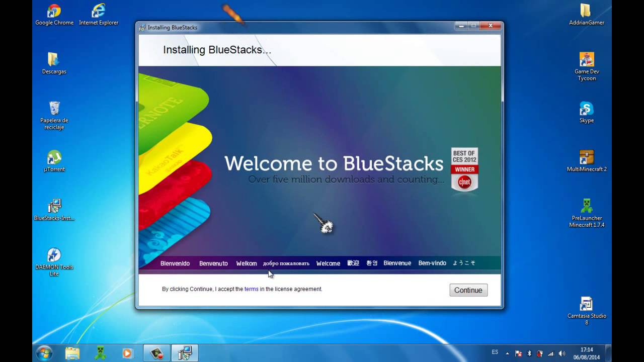Image resolution: width=644 pixels, height=362 pixels.
Task: Click the "Bienvenido" greeting text
Action: point(175,263)
